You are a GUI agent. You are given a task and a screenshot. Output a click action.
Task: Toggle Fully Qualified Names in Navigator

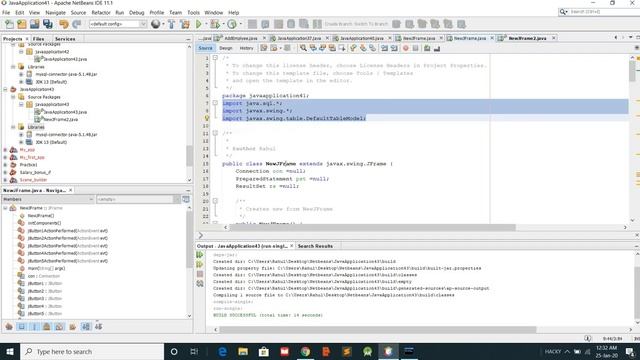[73, 327]
